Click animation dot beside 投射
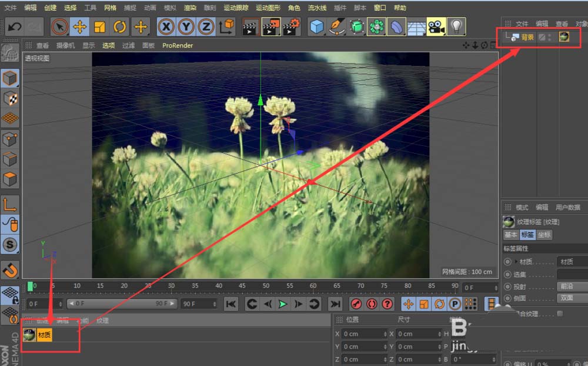The width and height of the screenshot is (588, 366). [507, 287]
